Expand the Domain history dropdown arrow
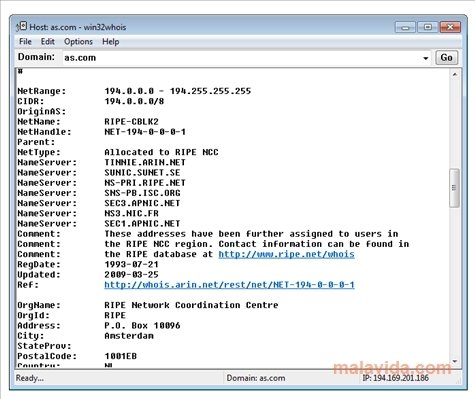This screenshot has width=475, height=399. [x=426, y=58]
